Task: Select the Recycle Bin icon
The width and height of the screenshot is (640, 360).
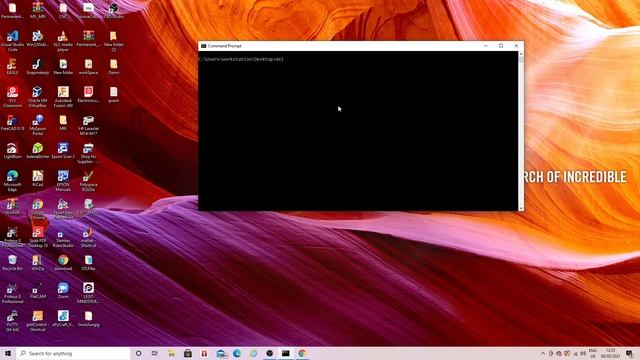Action: click(x=12, y=263)
